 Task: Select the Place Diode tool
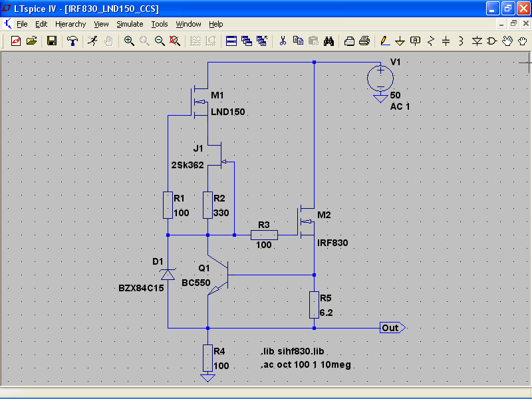click(477, 41)
